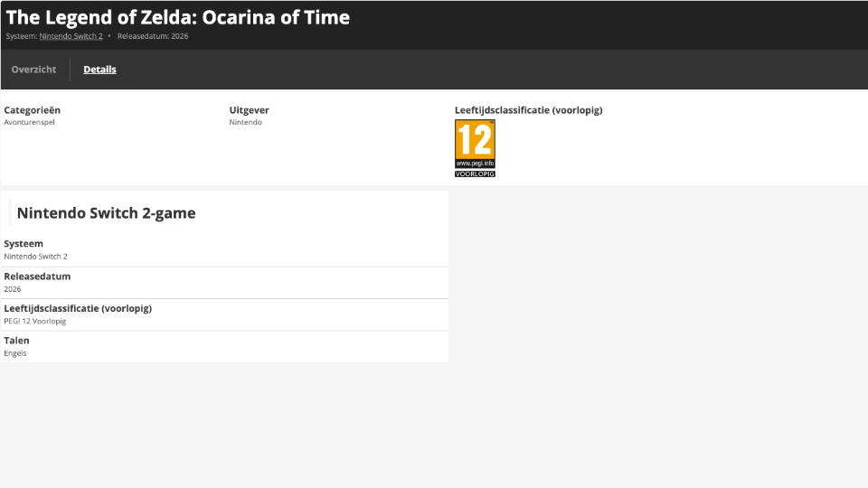Click the Ocarina of Time page title

pyautogui.click(x=178, y=17)
